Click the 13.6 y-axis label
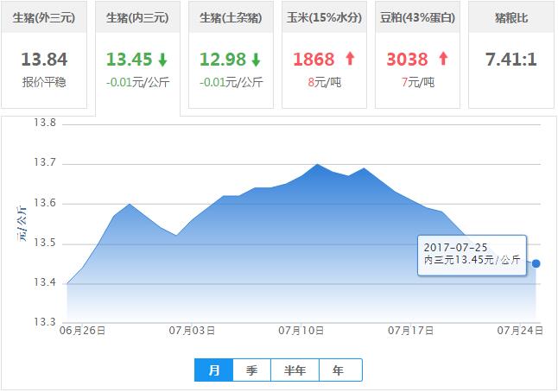The image size is (558, 392). 45,203
